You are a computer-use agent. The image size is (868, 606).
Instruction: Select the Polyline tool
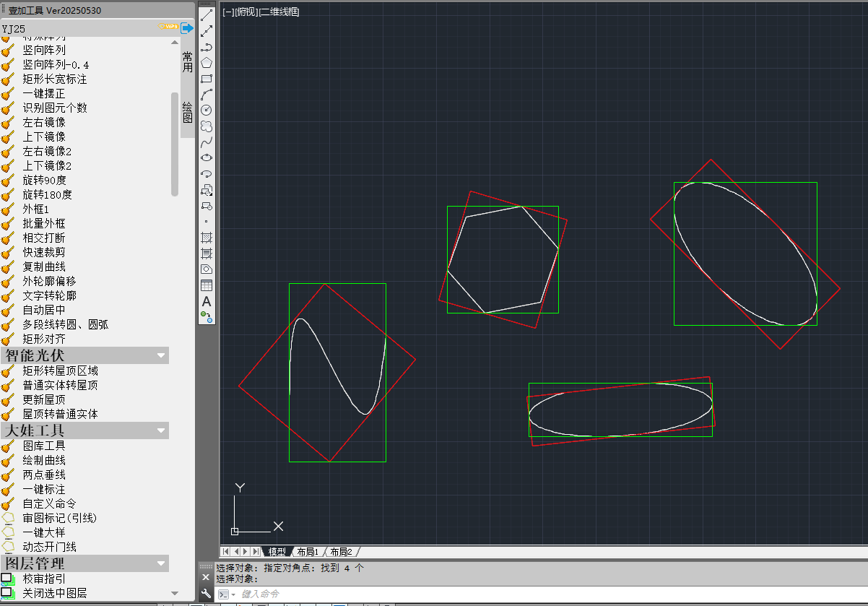pyautogui.click(x=207, y=46)
